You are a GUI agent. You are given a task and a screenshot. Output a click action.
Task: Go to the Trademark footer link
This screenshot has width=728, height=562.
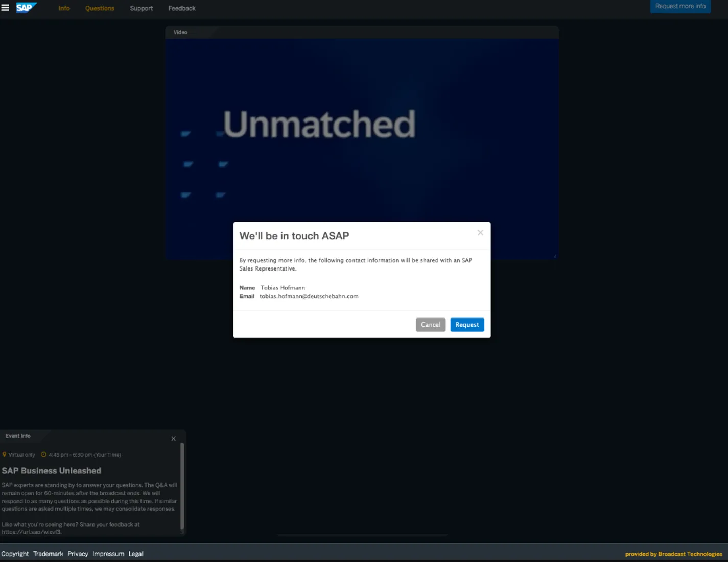[x=48, y=554]
